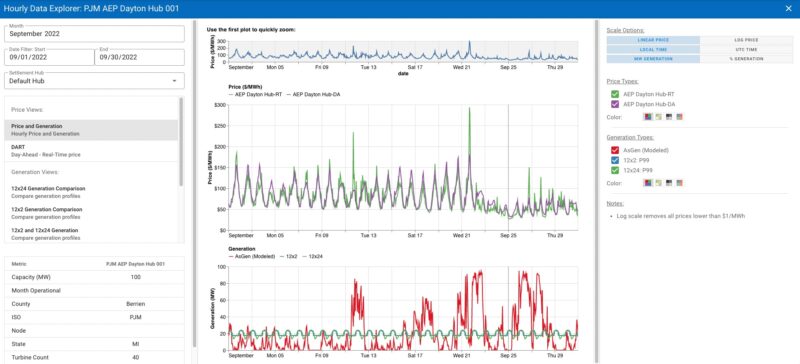The image size is (800, 364).
Task: Open the Settlement Hub dropdown arrow
Action: click(x=174, y=81)
